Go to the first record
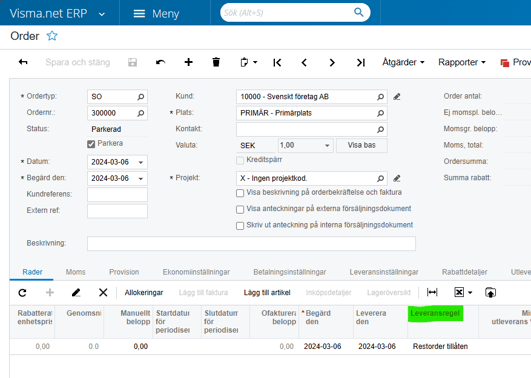Image resolution: width=531 pixels, height=378 pixels. [x=277, y=62]
